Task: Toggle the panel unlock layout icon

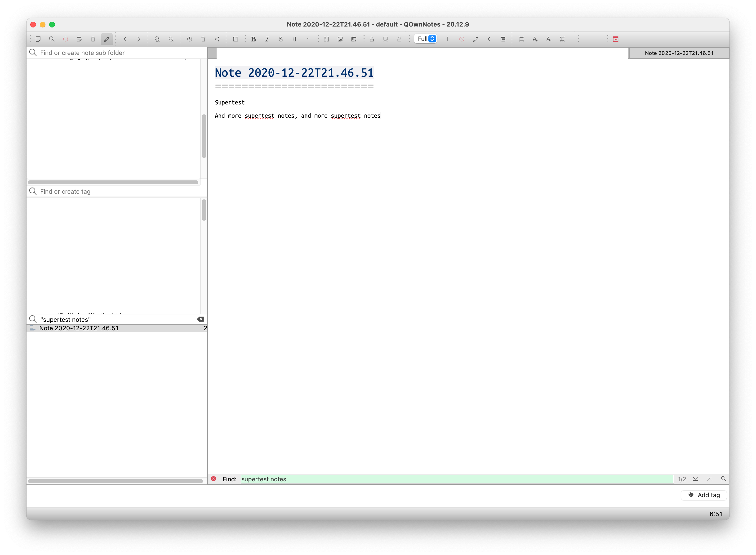Action: pos(503,39)
